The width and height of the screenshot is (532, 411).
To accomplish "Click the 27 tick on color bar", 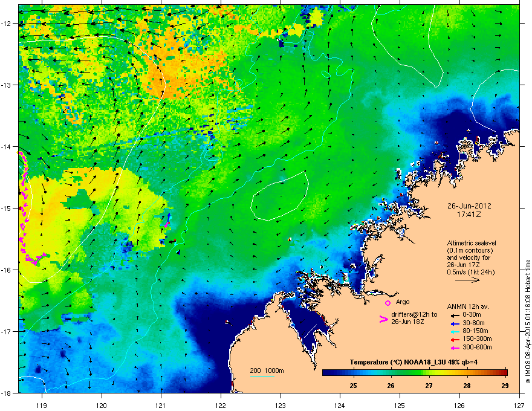I will (429, 386).
